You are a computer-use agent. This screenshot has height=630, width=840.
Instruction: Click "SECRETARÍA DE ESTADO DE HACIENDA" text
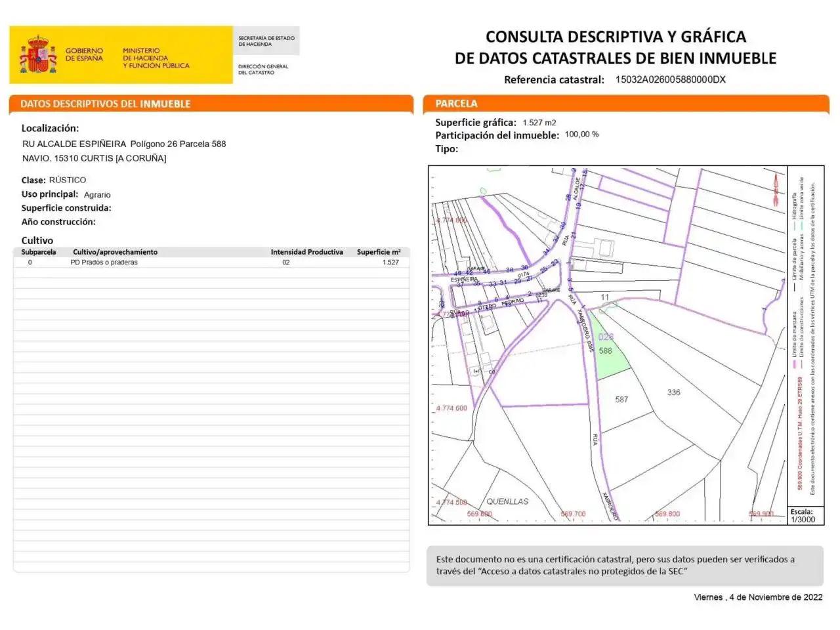(x=266, y=41)
